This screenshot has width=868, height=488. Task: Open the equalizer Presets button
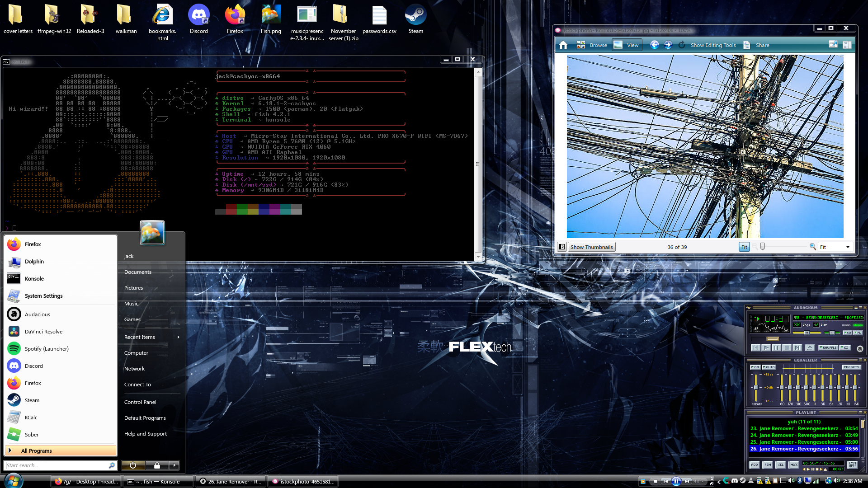click(x=851, y=367)
